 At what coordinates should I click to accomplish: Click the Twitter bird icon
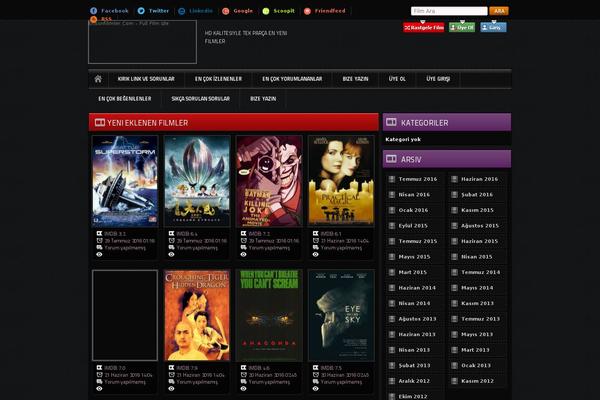click(141, 11)
